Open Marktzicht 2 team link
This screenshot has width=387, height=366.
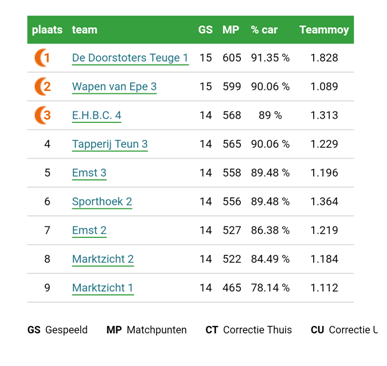click(103, 259)
